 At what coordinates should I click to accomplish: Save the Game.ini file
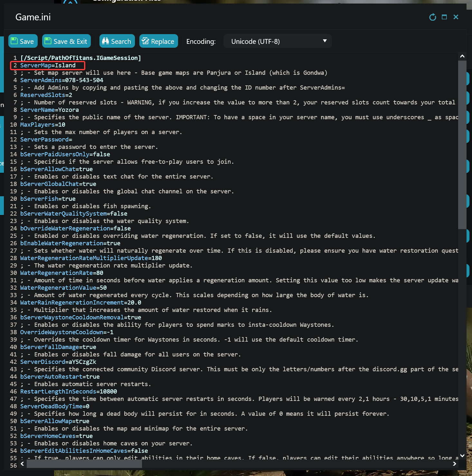[23, 41]
